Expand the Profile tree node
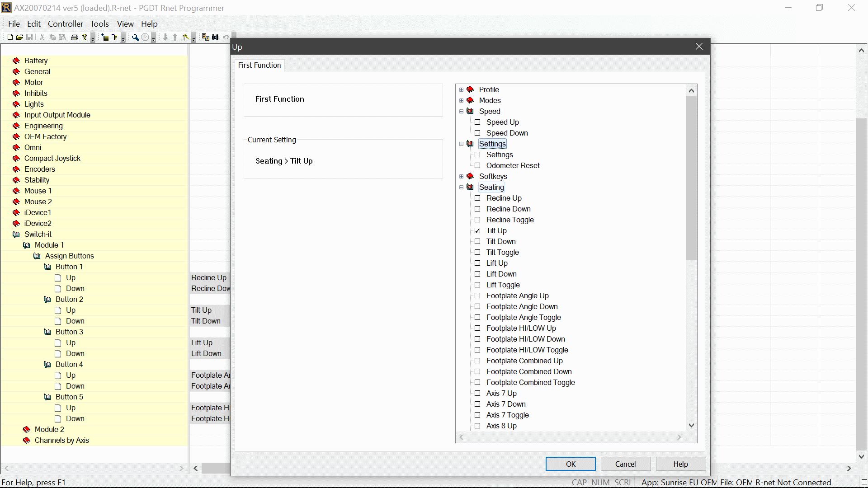 (x=461, y=89)
